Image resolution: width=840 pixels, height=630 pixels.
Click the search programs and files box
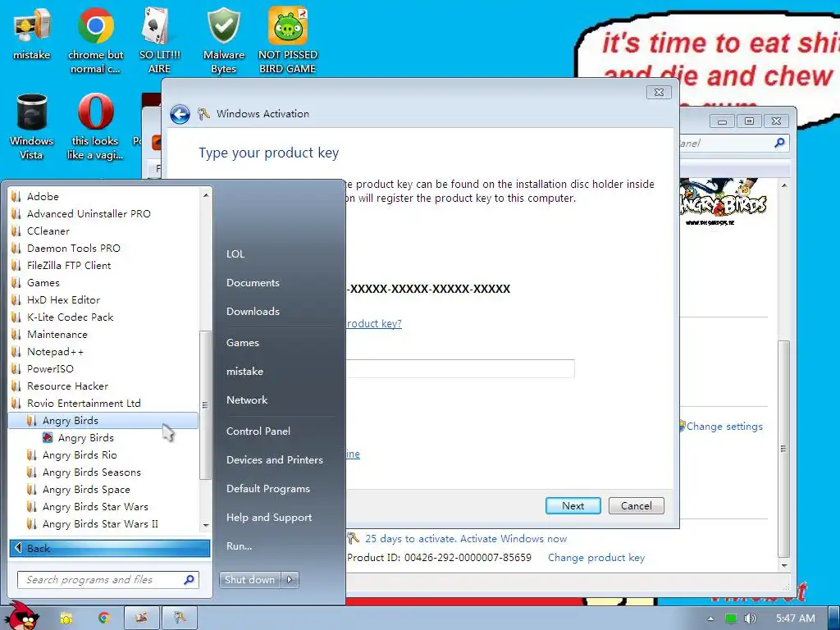(108, 580)
